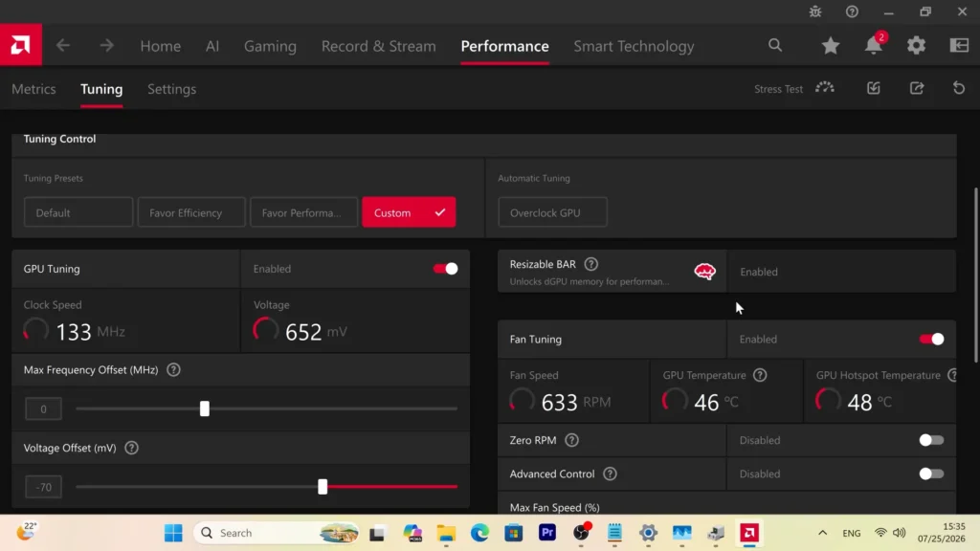The image size is (980, 551).
Task: Open the search magnifier icon
Action: (775, 45)
